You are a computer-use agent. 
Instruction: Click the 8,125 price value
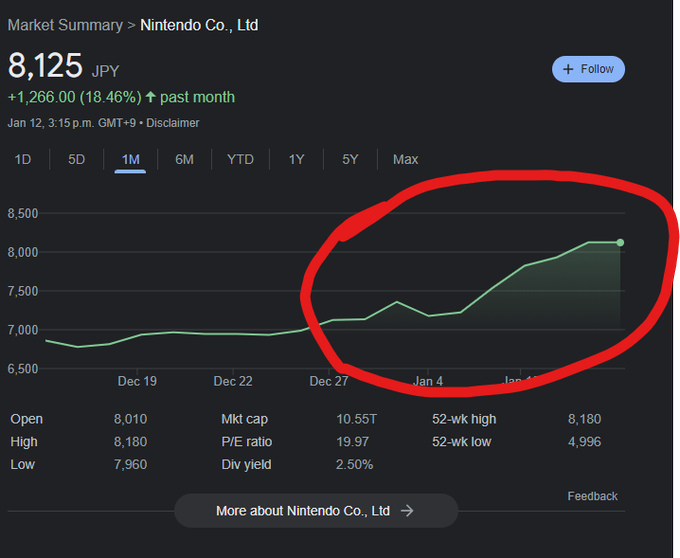[45, 65]
